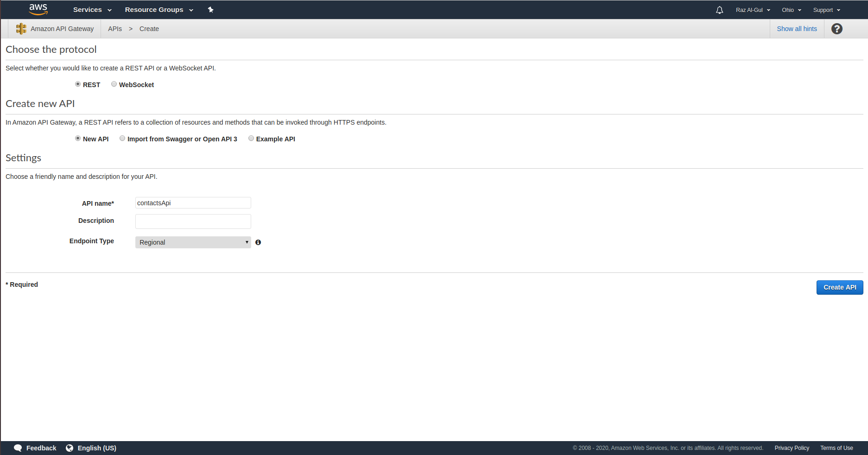
Task: Click the Amazon API Gateway service icon
Action: [x=21, y=28]
